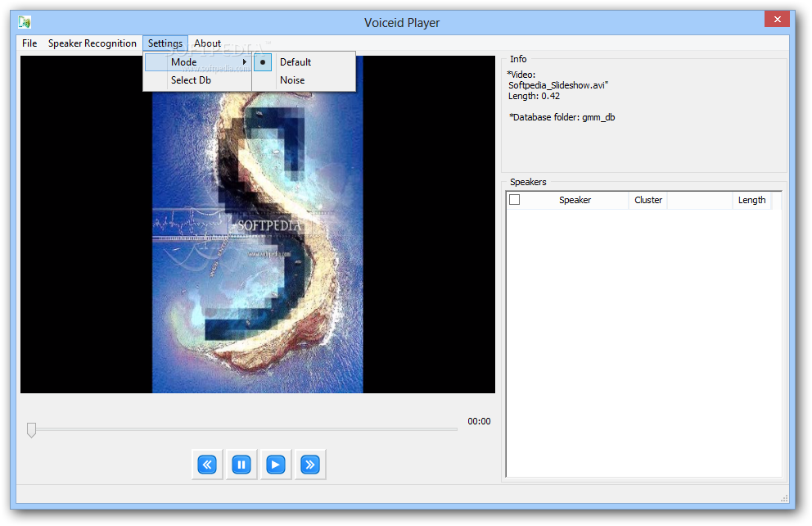Toggle the select-all speakers checkbox

point(515,200)
